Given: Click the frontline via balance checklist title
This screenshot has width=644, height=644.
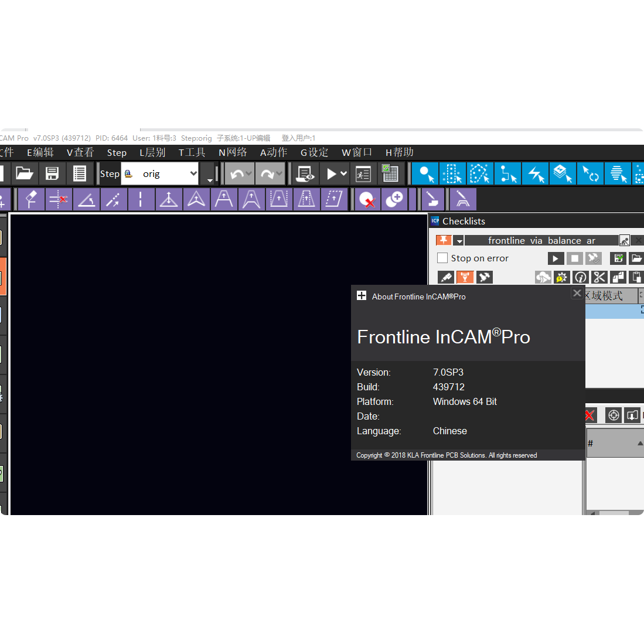Looking at the screenshot, I should tap(541, 241).
